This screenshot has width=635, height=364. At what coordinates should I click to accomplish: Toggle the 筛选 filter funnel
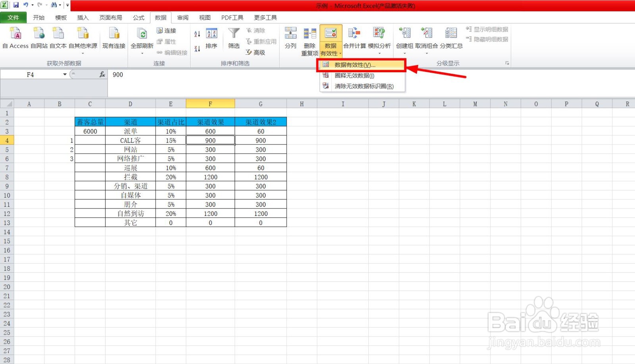tap(234, 38)
